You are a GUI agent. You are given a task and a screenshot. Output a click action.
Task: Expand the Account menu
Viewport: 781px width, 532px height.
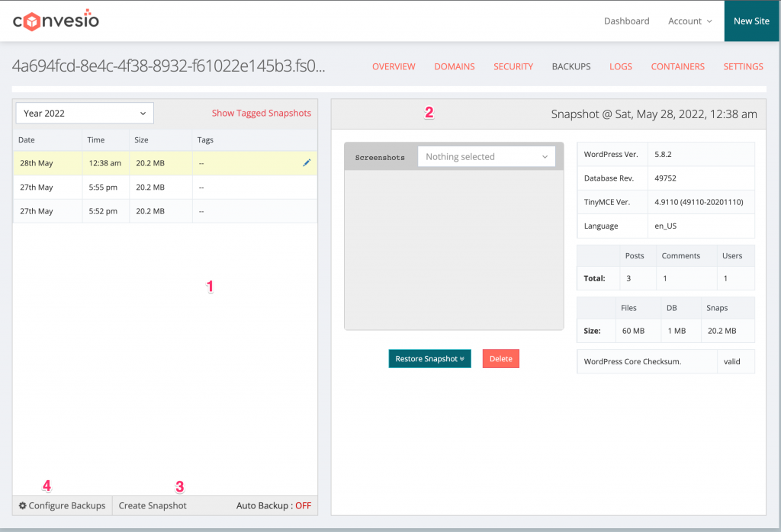pyautogui.click(x=689, y=21)
